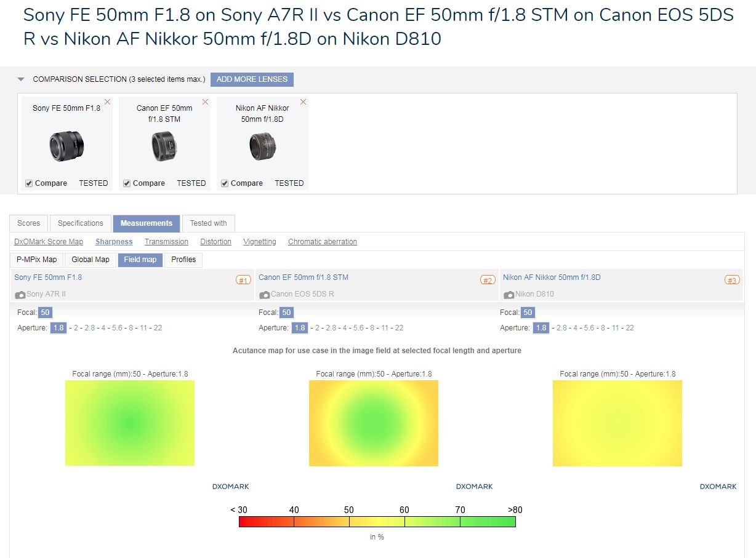Screen dimensions: 756x558
Task: Switch to Profiles view
Action: 183,260
